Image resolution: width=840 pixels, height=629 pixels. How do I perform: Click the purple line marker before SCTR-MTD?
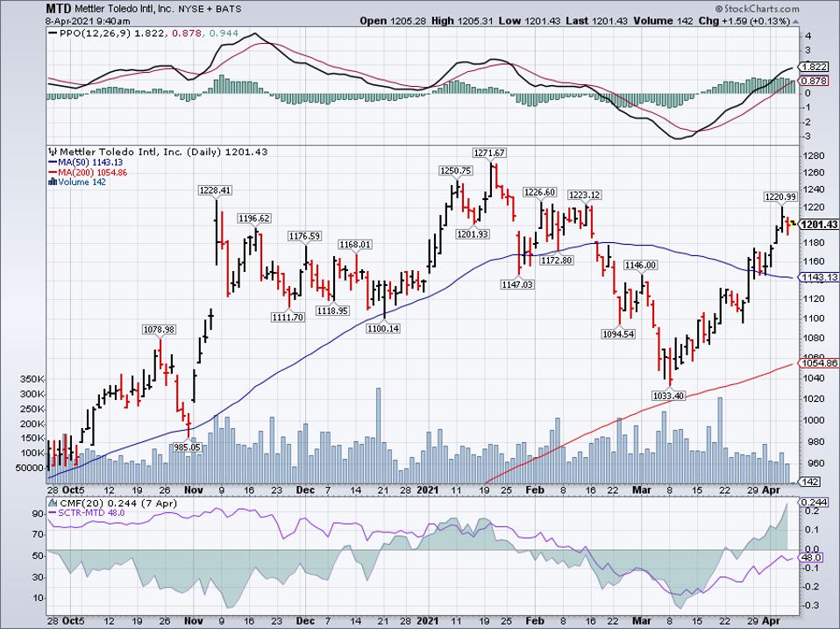click(53, 512)
